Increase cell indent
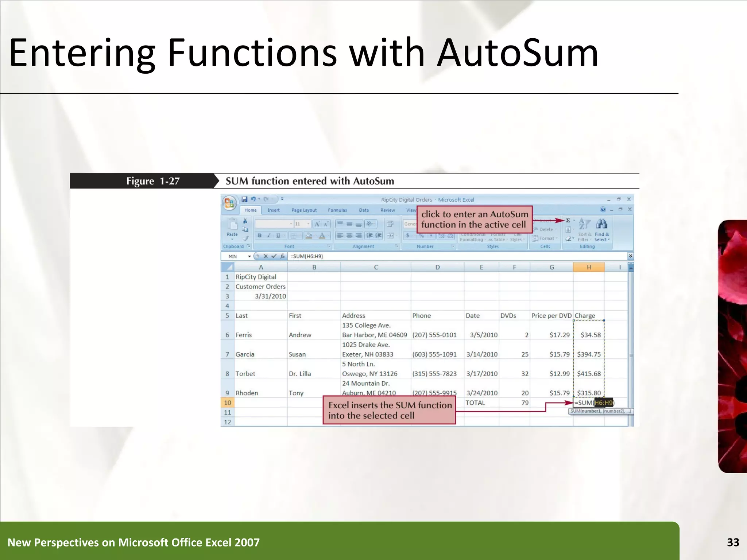747x560 pixels. (378, 236)
